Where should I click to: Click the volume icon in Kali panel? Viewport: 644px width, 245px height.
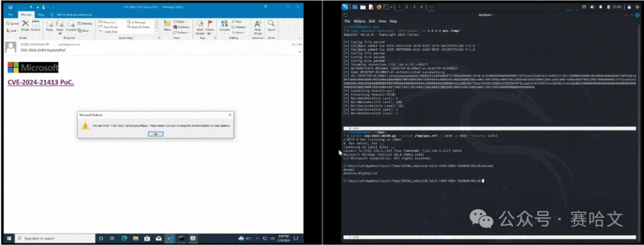(592, 7)
